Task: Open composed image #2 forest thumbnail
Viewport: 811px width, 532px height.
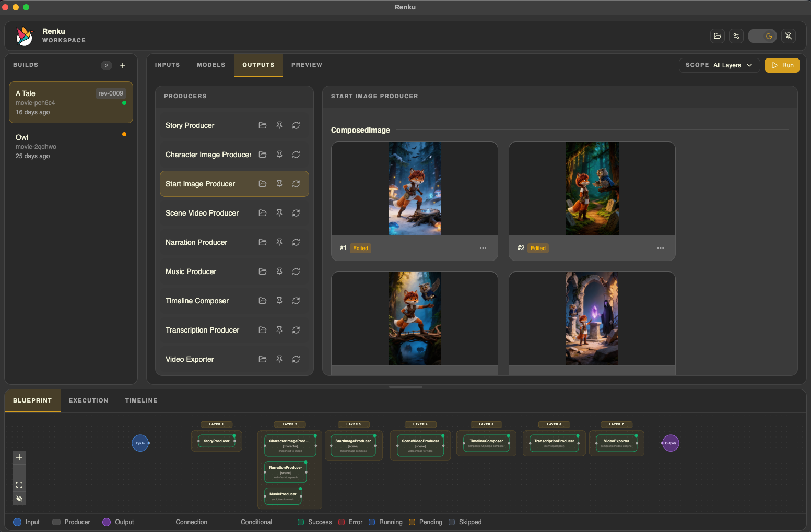Action: [x=592, y=188]
